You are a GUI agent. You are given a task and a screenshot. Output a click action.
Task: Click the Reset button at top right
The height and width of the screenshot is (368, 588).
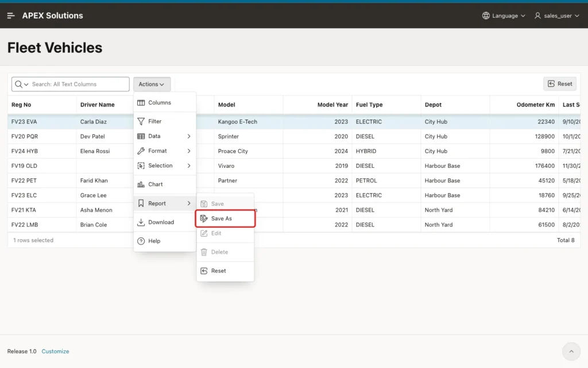tap(560, 84)
